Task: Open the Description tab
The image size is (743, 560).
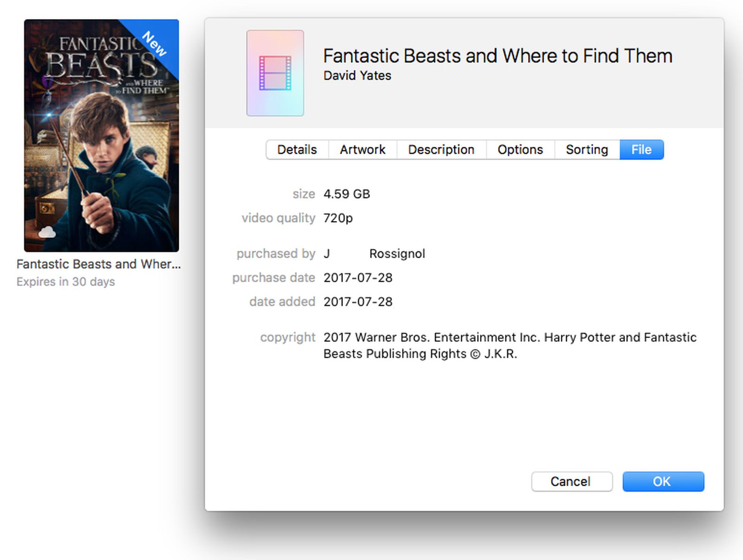Action: click(x=441, y=150)
